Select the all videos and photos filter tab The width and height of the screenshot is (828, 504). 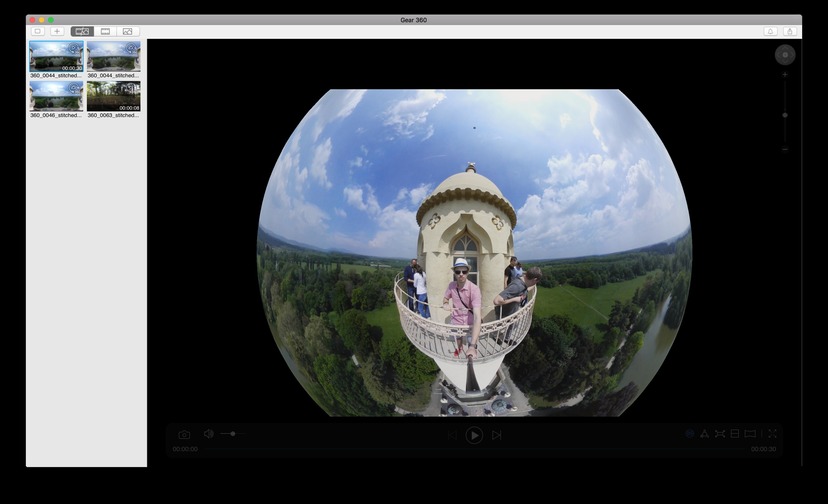tap(82, 32)
